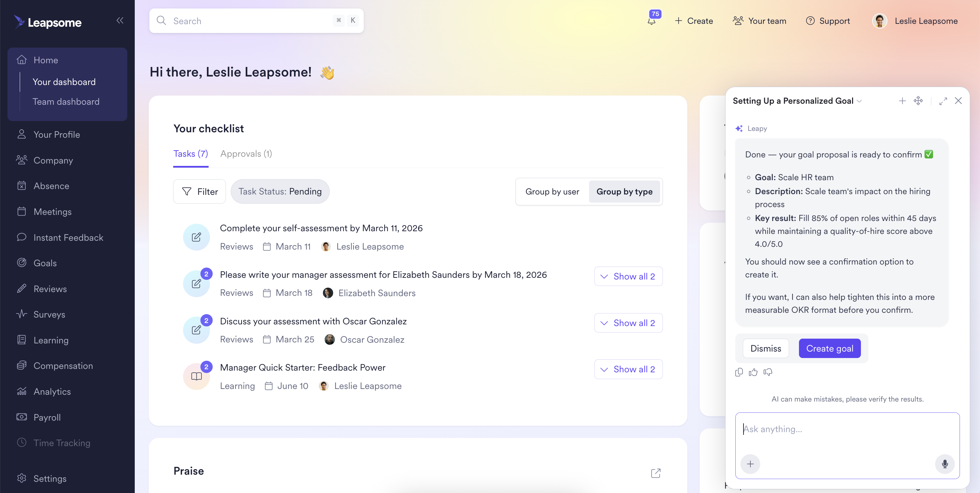Viewport: 980px width, 493px height.
Task: Open 'Discuss your assessment with Oscar Gonzalez' task
Action: (x=313, y=321)
